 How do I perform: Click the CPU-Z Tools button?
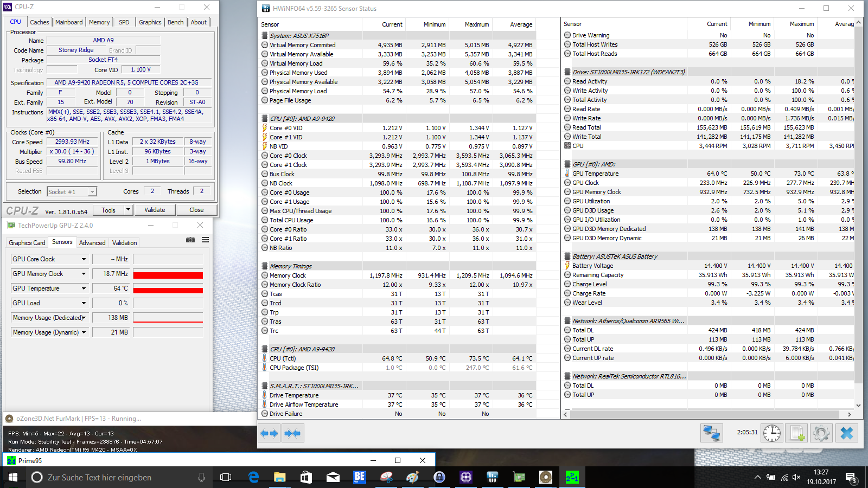pyautogui.click(x=108, y=210)
